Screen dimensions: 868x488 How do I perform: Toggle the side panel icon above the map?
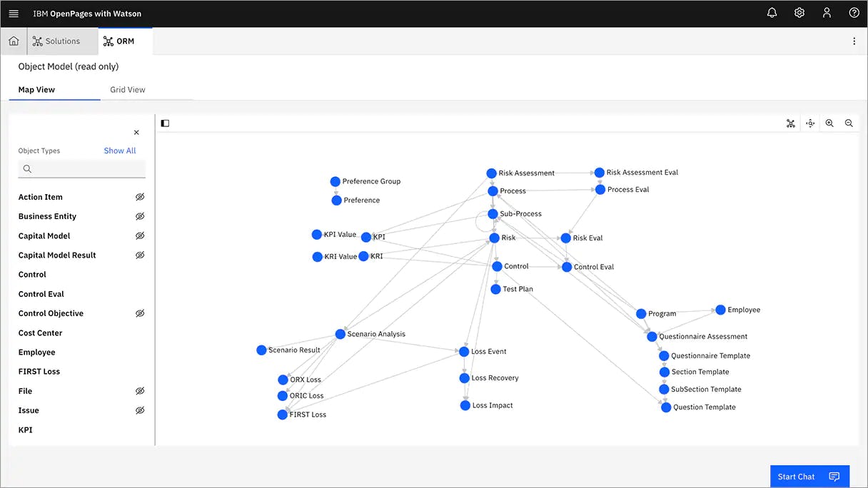[x=165, y=123]
